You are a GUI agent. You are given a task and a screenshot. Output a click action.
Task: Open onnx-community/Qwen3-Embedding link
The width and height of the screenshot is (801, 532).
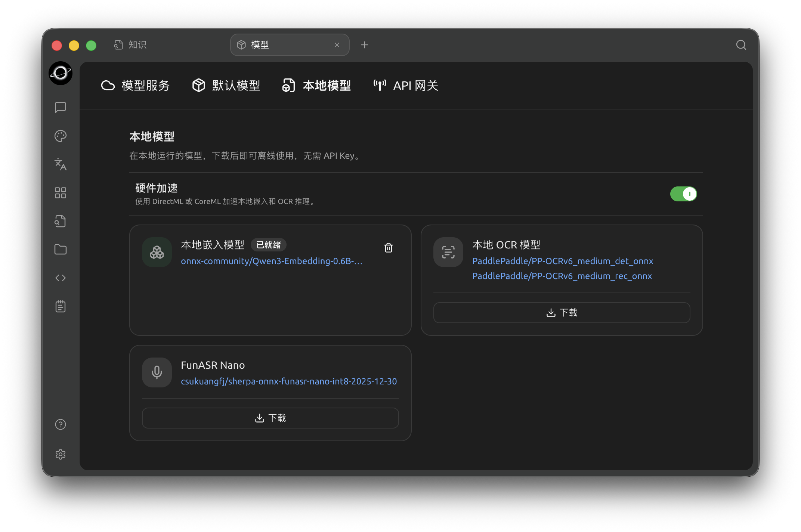click(x=272, y=261)
